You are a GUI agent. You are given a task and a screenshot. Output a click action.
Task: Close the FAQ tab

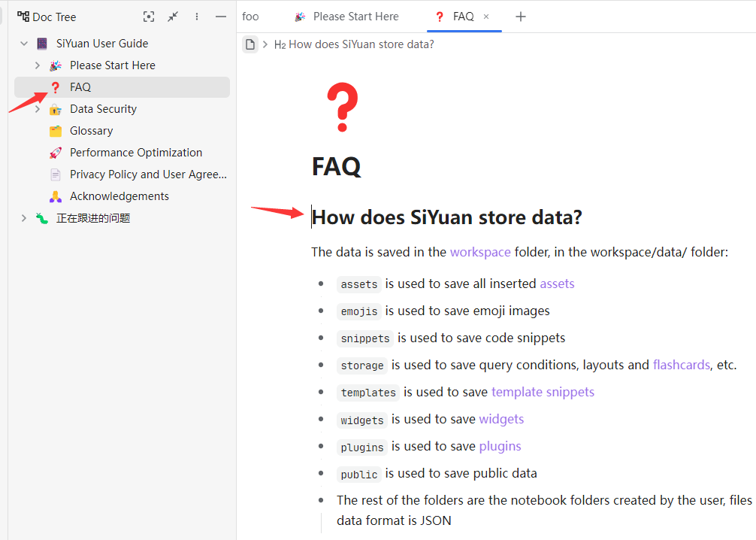click(x=486, y=17)
